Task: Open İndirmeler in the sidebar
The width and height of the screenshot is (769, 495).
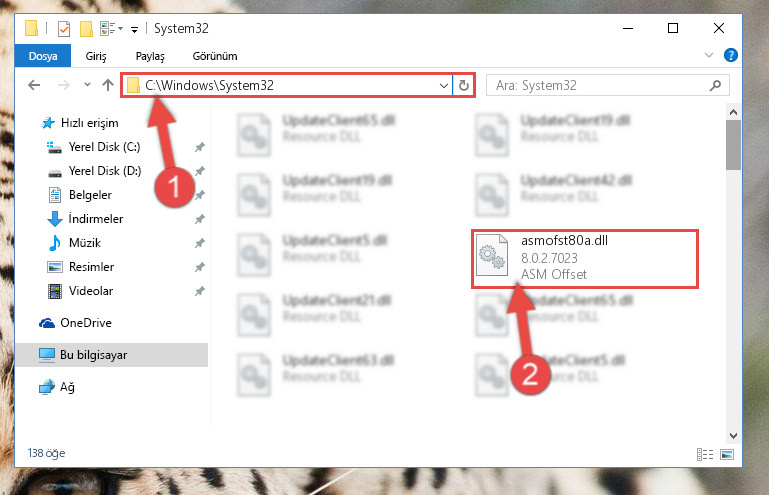Action: [x=96, y=219]
